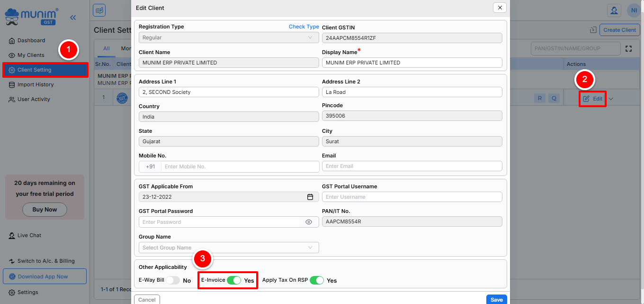Image resolution: width=644 pixels, height=304 pixels.
Task: Open the Group Name dropdown
Action: [x=229, y=248]
